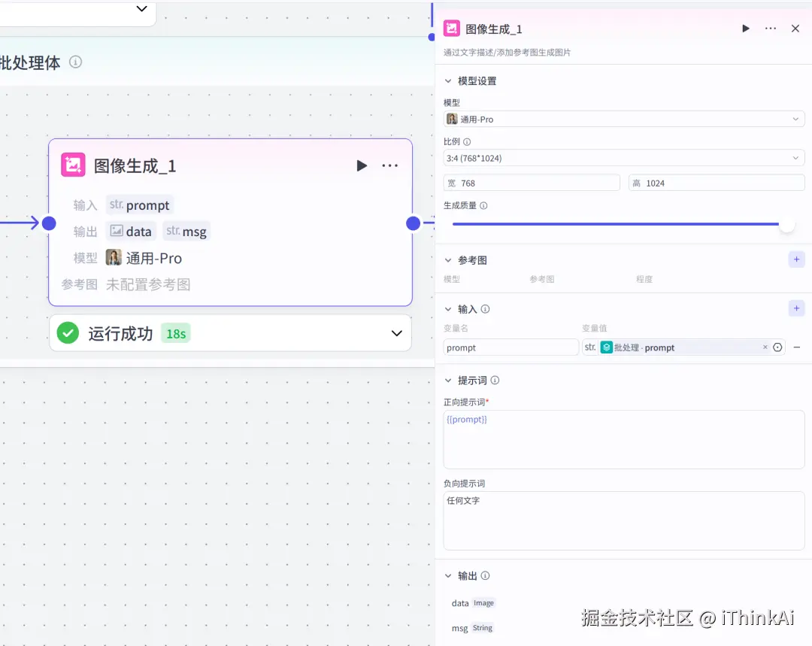The image size is (812, 646).
Task: Click the 宽 768 width field
Action: (532, 183)
